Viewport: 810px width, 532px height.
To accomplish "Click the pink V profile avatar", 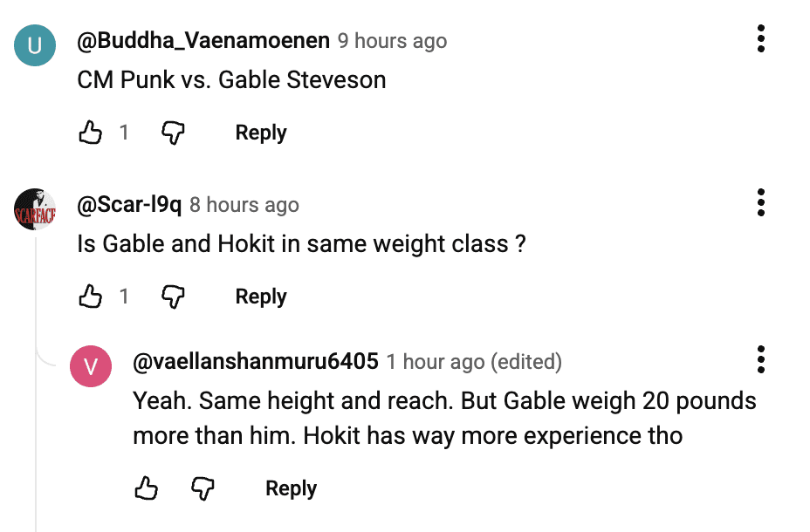I will [91, 366].
